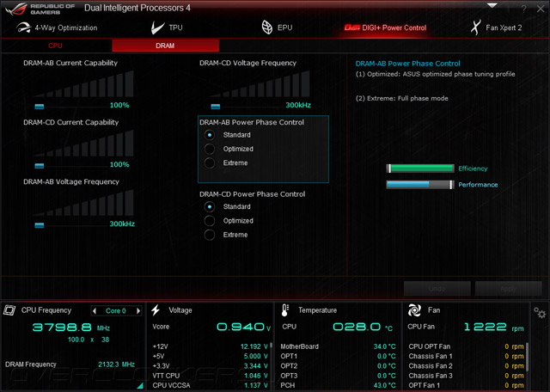Screen dimensions: 550x392
Task: Select Optimized for DRAM-CD Power Phase Control
Action: tap(210, 221)
